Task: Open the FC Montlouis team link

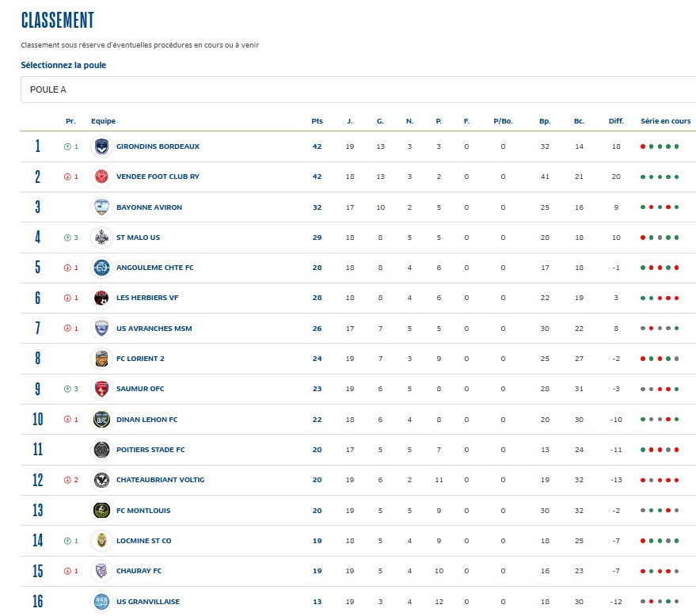Action: 143,511
